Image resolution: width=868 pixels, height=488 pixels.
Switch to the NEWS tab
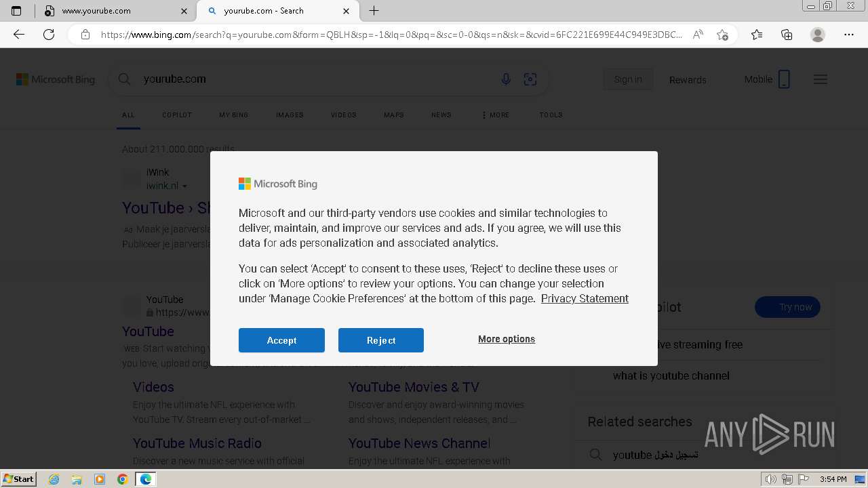coord(441,115)
